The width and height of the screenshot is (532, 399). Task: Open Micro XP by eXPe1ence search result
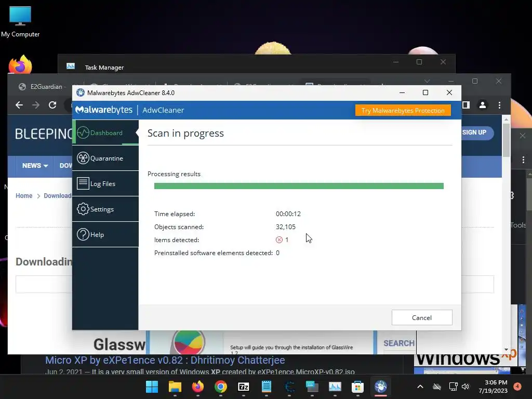[165, 360]
